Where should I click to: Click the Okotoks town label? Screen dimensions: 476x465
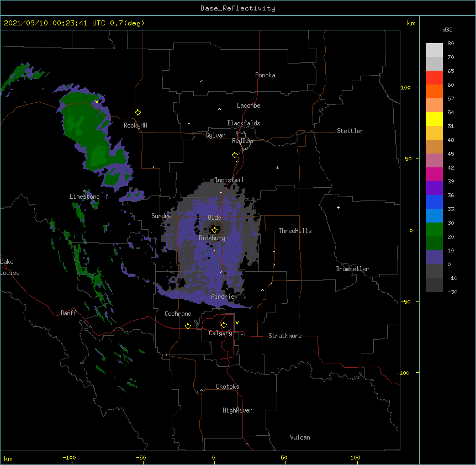228,387
